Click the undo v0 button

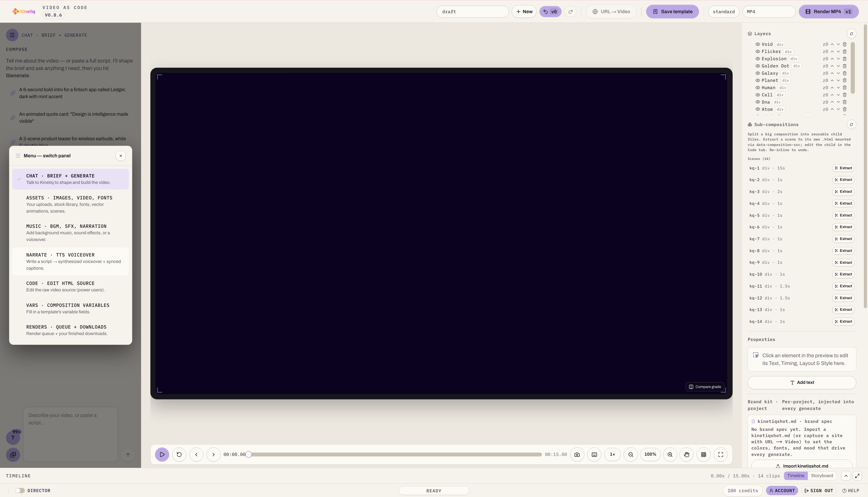(550, 12)
